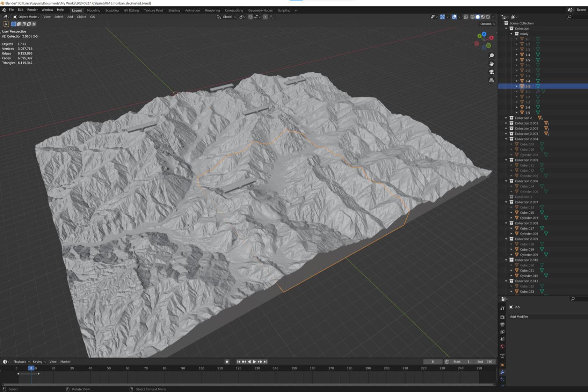Open the World properties tab
This screenshot has width=588, height=392.
pyautogui.click(x=502, y=347)
